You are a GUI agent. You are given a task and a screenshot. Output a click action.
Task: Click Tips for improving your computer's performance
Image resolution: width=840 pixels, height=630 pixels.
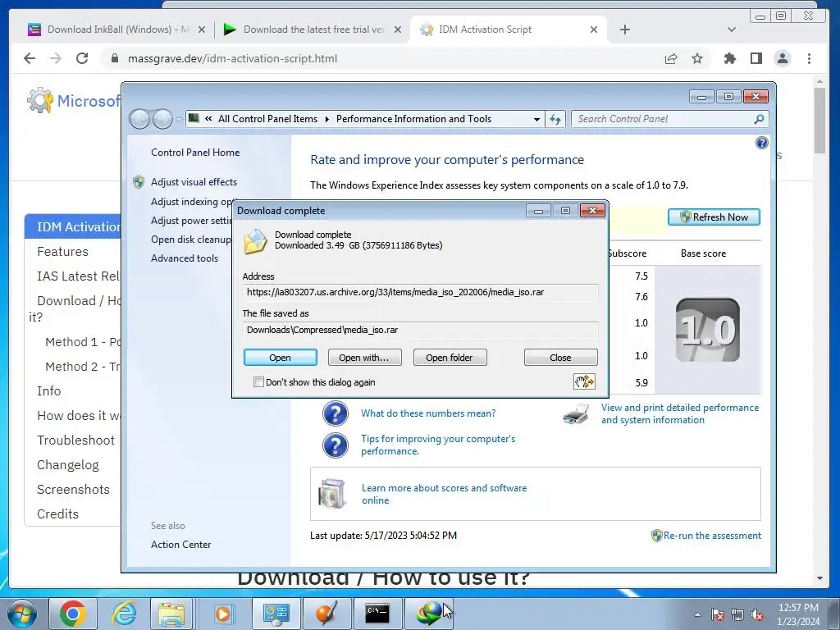click(438, 445)
